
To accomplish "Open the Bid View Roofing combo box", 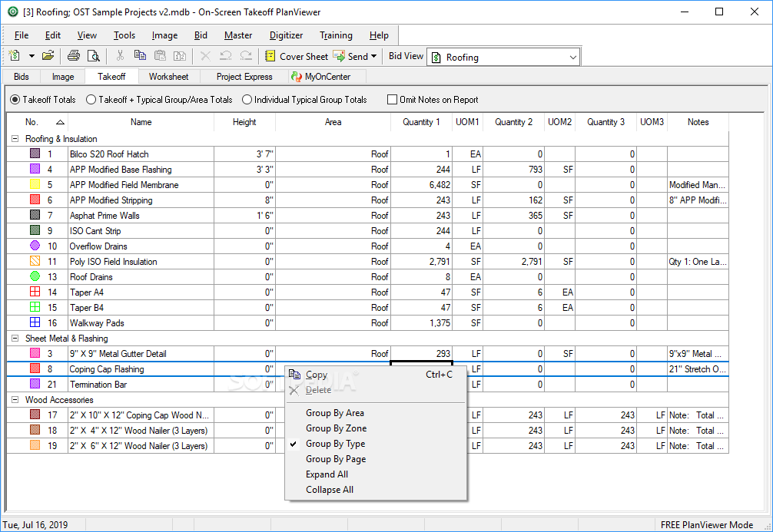I will click(x=504, y=57).
